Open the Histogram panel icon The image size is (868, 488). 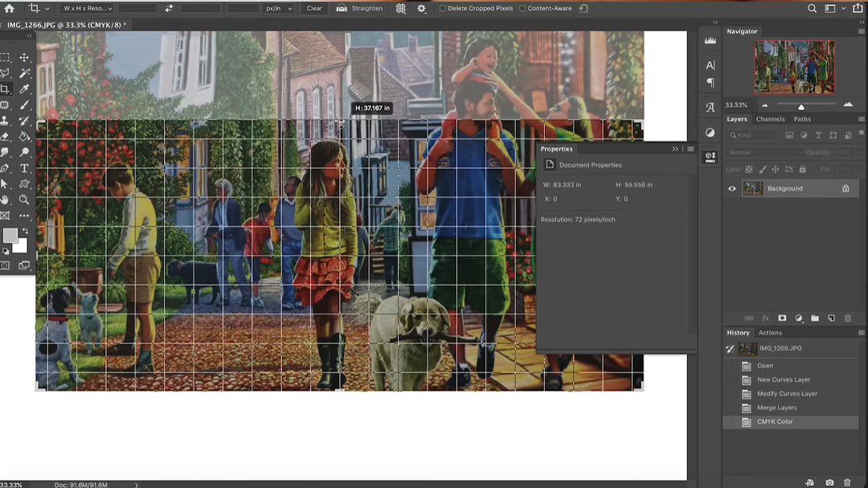click(710, 40)
